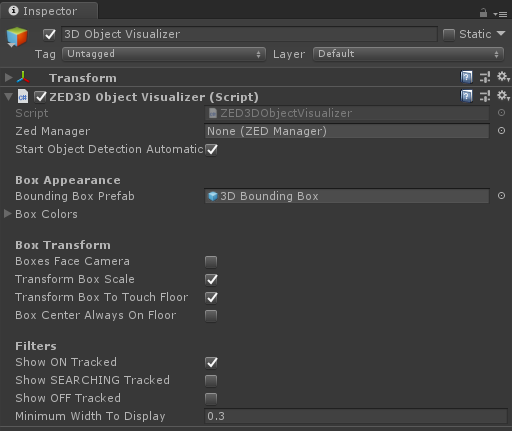Open the Tag dropdown set to Untagged

[x=164, y=54]
